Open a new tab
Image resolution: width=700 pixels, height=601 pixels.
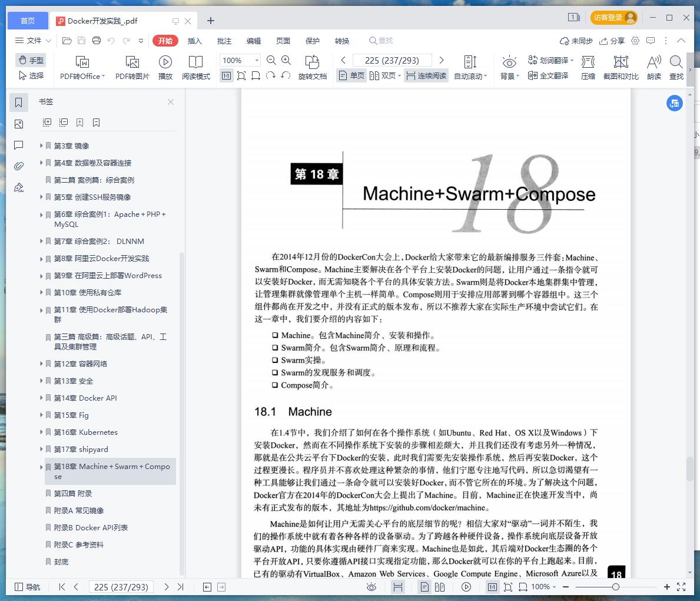click(x=211, y=21)
